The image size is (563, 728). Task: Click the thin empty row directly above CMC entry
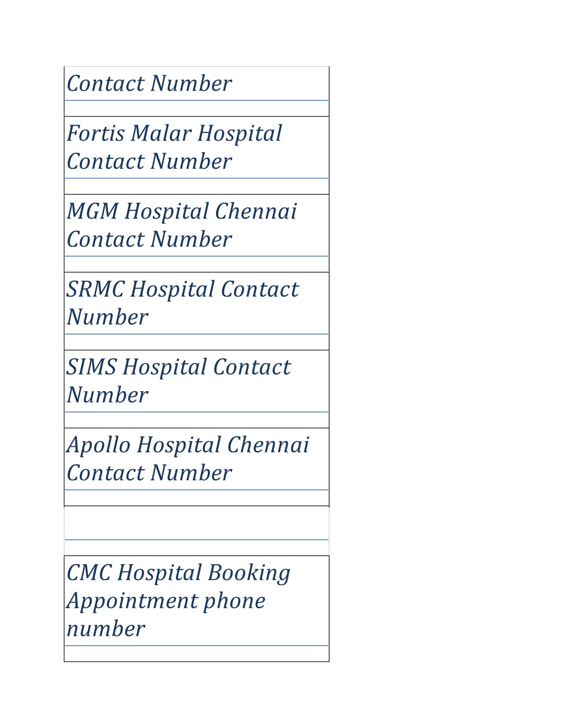pyautogui.click(x=196, y=548)
